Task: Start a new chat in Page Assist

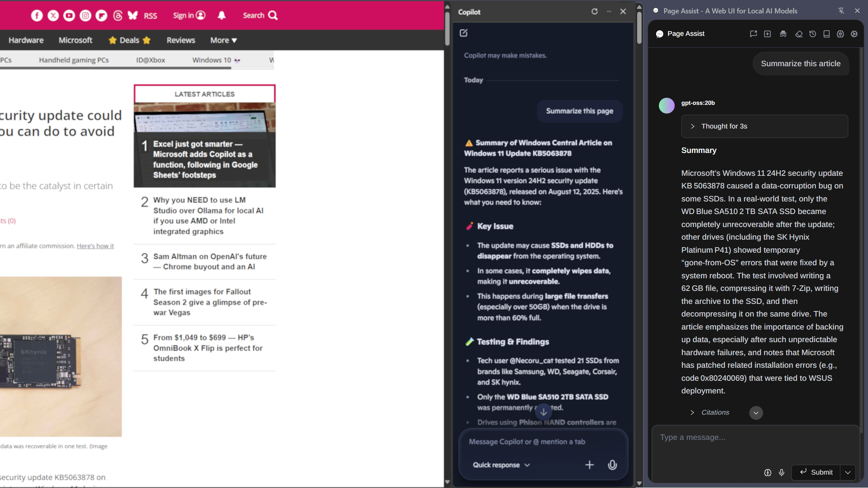Action: [x=767, y=34]
